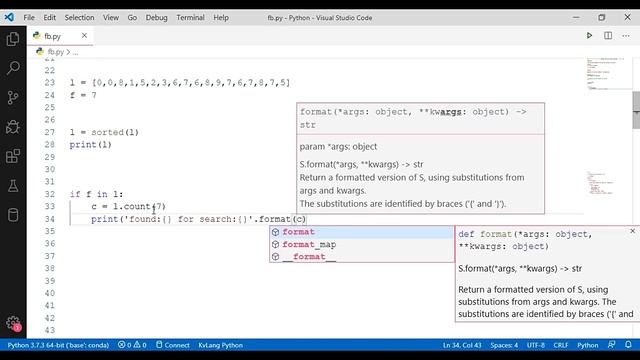This screenshot has width=640, height=360.
Task: Open the Test beaker view
Action: (13, 186)
